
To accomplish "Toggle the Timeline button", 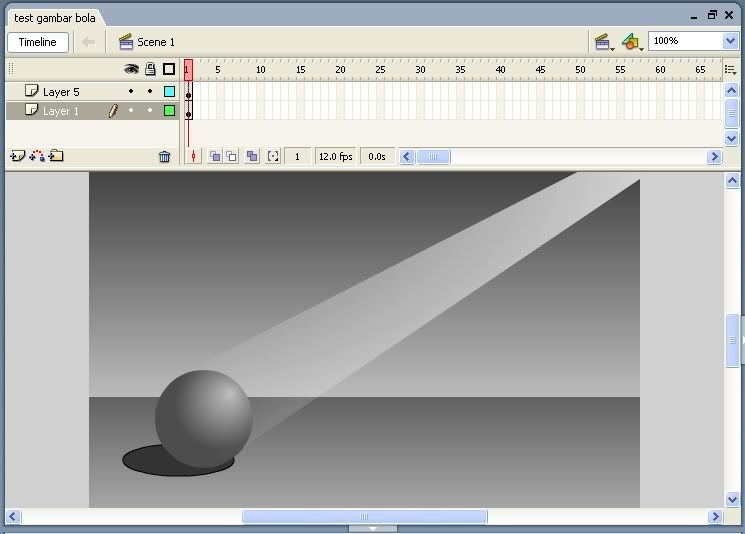I will (x=38, y=42).
